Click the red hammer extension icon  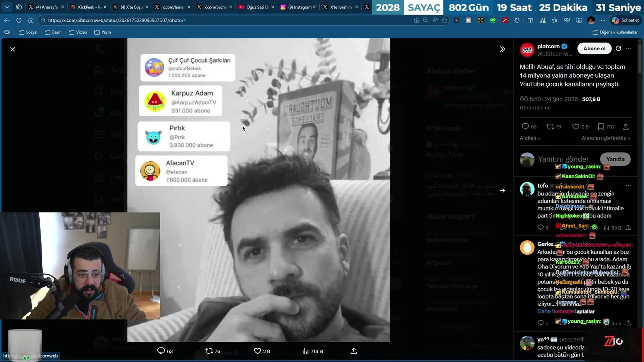point(505,20)
